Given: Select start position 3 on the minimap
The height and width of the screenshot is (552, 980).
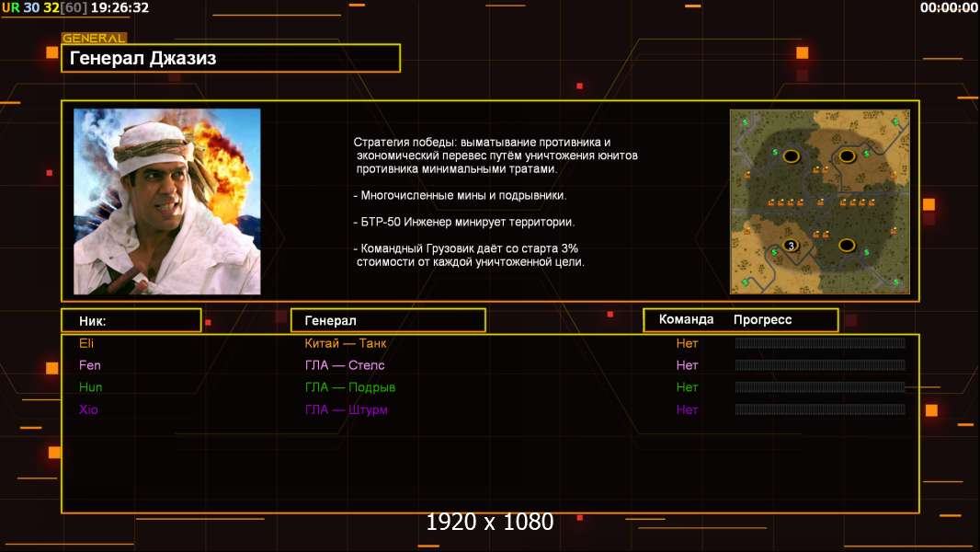Looking at the screenshot, I should point(791,246).
